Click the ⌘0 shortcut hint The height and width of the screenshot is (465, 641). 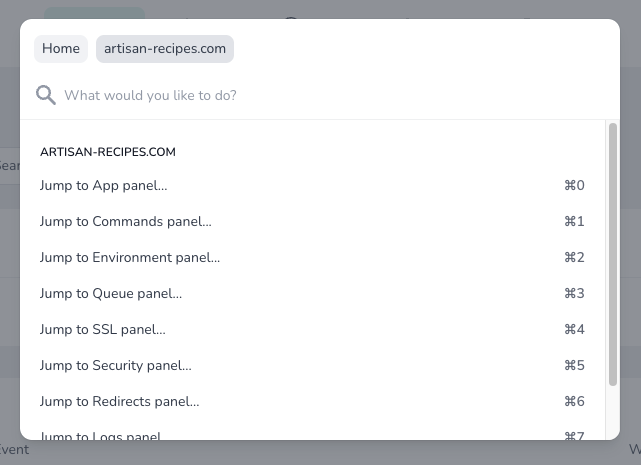click(x=574, y=185)
